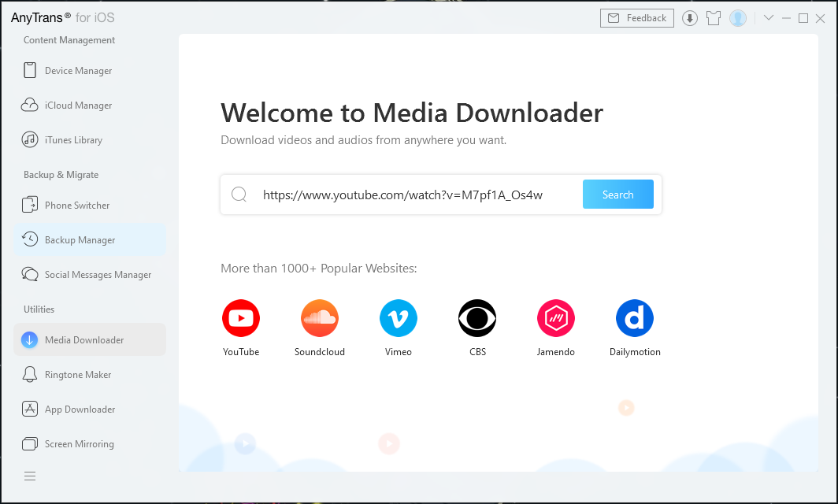Open the download manager icon in title bar

point(690,18)
